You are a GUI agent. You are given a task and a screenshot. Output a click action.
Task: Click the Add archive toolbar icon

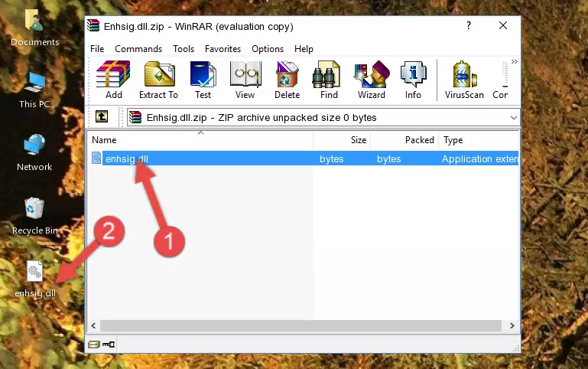point(113,80)
